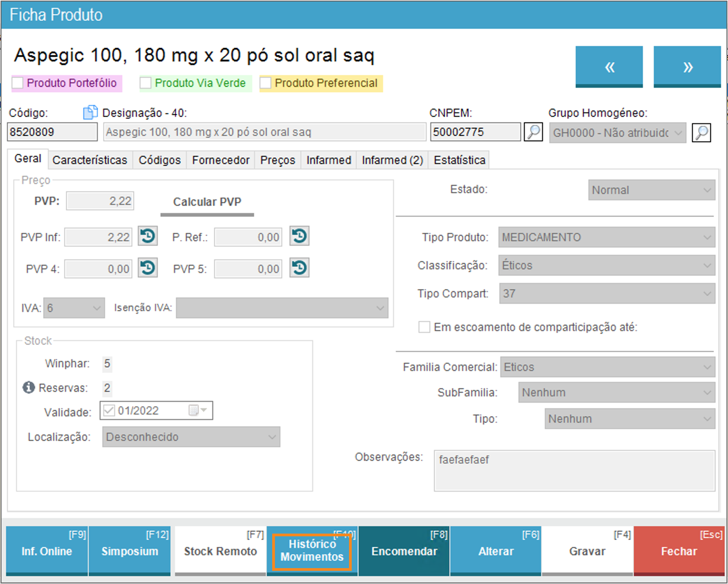This screenshot has width=728, height=584.
Task: Open PVP 4 price history icon
Action: pos(148,268)
